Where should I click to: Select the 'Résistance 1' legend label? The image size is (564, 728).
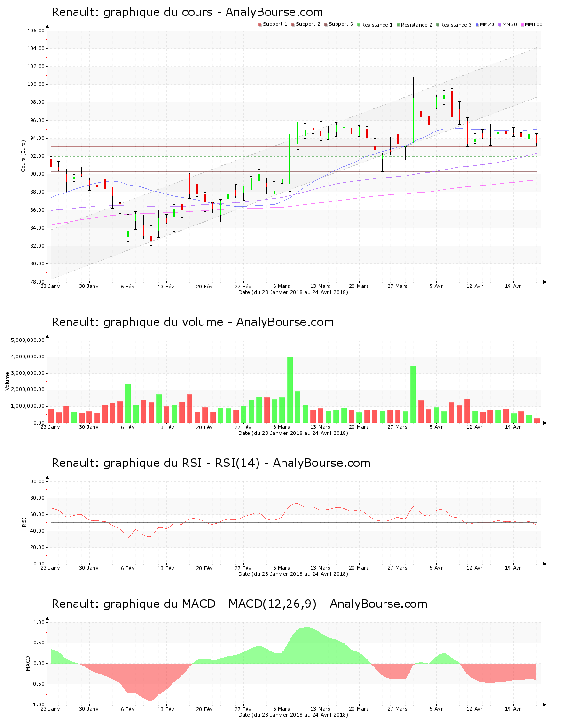[377, 25]
